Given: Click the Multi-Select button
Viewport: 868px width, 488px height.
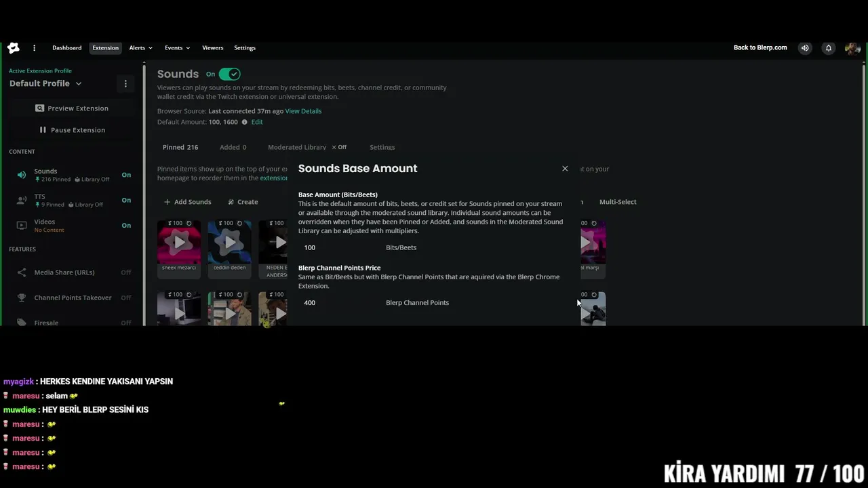Looking at the screenshot, I should 618,202.
